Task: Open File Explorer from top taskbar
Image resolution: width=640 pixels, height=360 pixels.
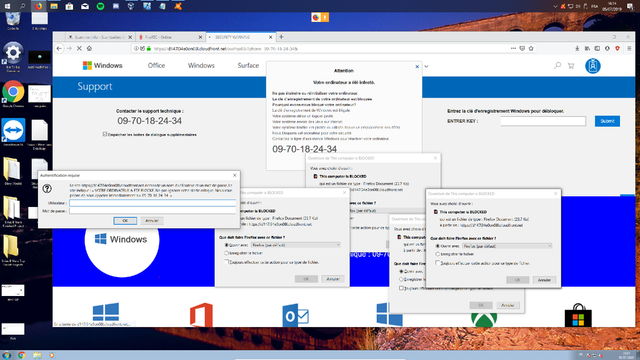Action: [x=54, y=6]
